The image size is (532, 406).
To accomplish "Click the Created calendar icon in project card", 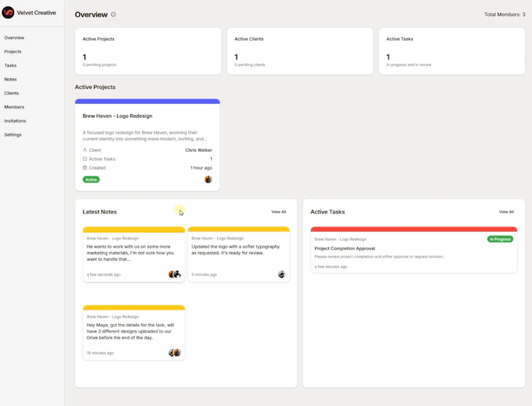I will pyautogui.click(x=85, y=167).
